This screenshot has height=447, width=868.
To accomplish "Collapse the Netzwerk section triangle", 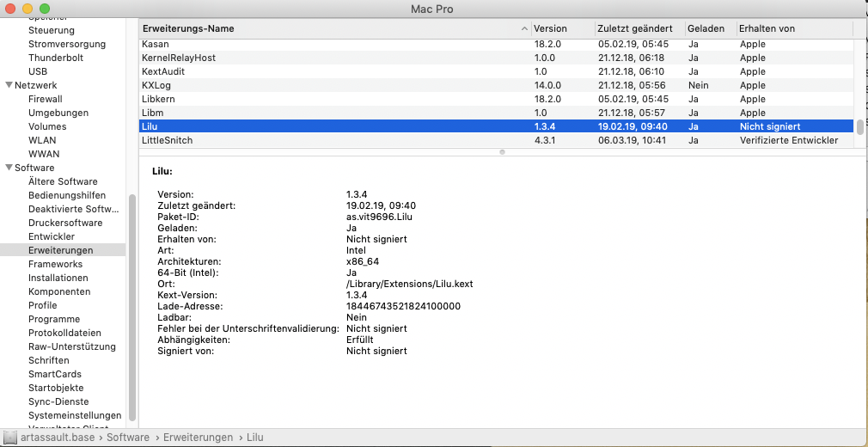I will (x=9, y=85).
